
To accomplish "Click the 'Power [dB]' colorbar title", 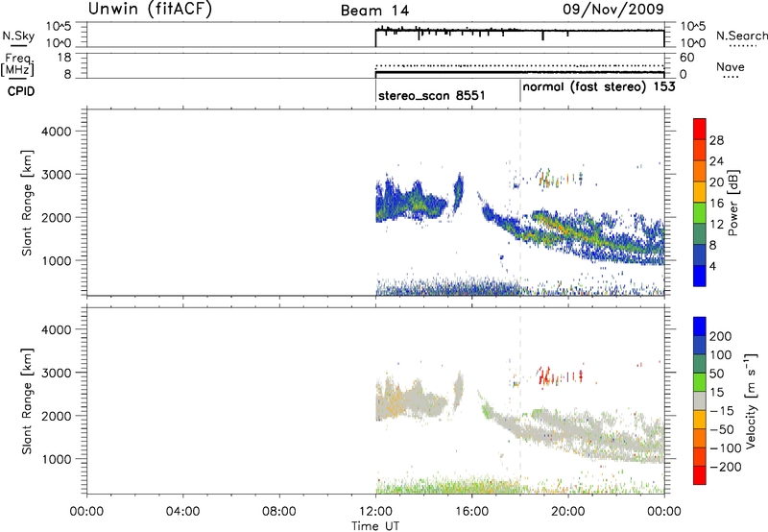I will click(x=733, y=203).
